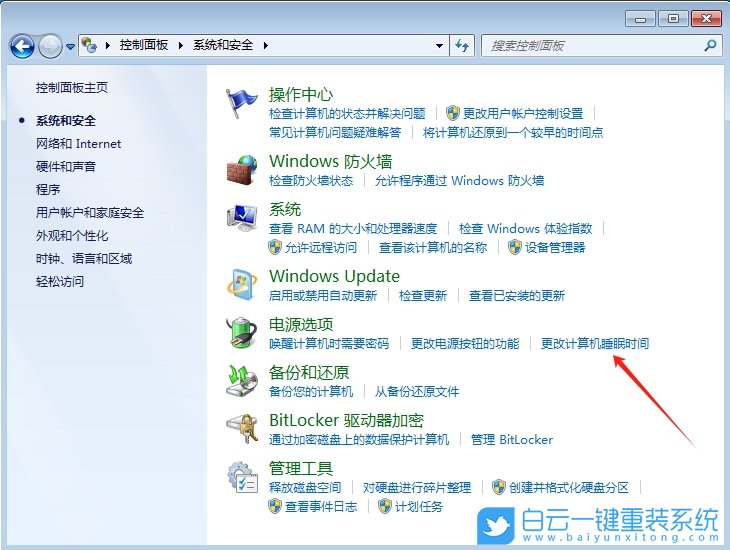Open the Windows Update heading link
Viewport: 730px width, 550px height.
(334, 276)
